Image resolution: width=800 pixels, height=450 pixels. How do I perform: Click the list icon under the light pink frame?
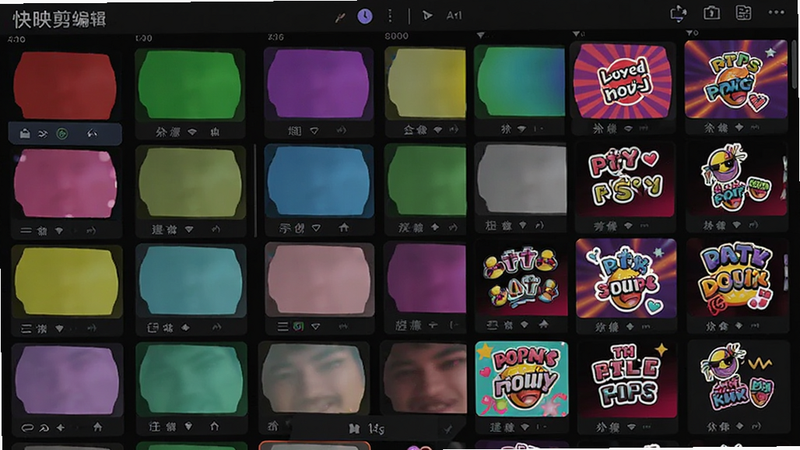283,326
